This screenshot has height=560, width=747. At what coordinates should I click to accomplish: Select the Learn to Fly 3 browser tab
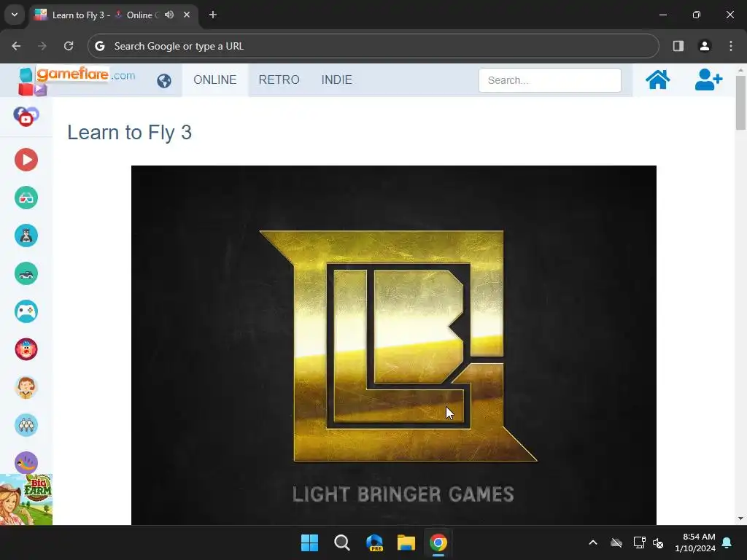113,15
